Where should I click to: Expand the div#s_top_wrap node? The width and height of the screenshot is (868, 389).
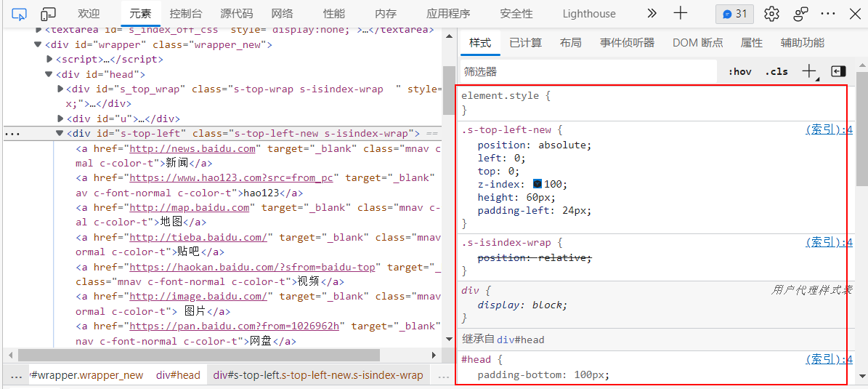[x=60, y=89]
